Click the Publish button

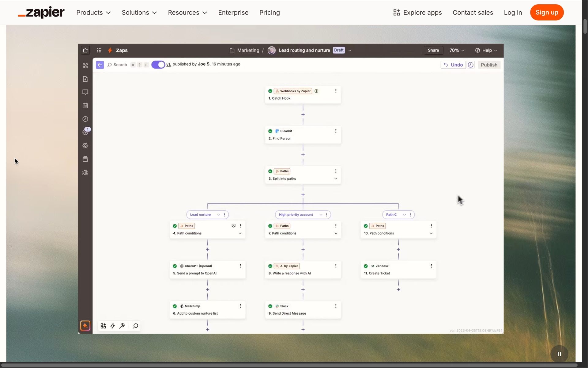coord(489,65)
